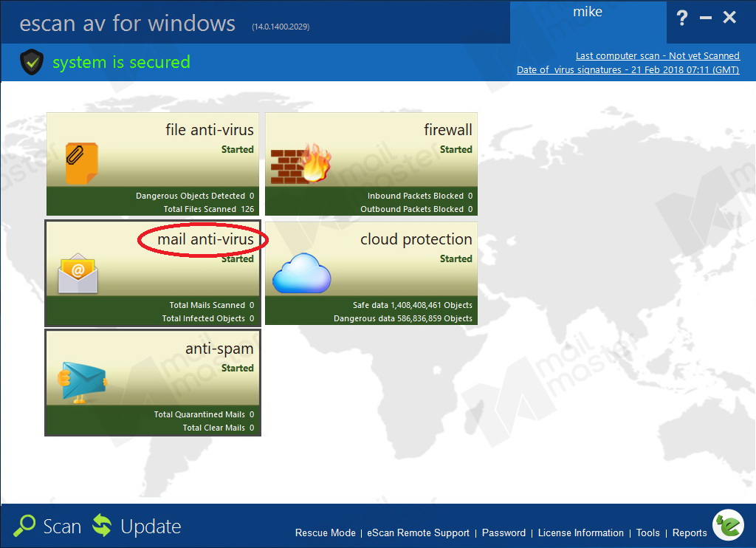Open Reports
The image size is (756, 548).
pyautogui.click(x=690, y=533)
